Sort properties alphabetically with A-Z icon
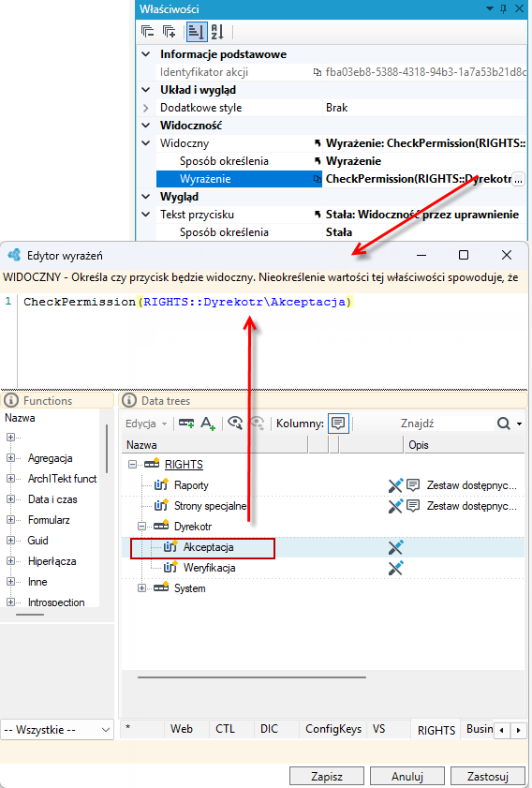The image size is (532, 788). point(217,32)
